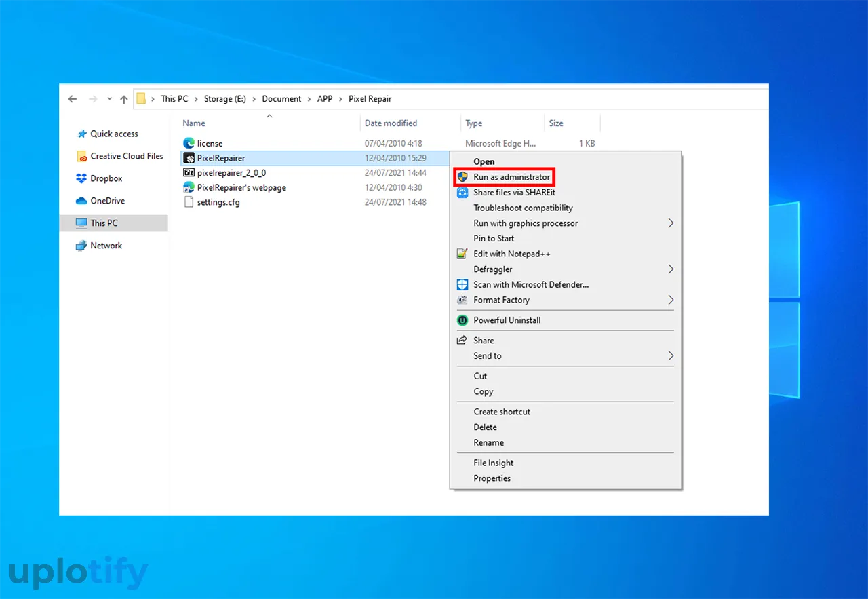
Task: Click the This PC monitor icon
Action: pos(81,223)
